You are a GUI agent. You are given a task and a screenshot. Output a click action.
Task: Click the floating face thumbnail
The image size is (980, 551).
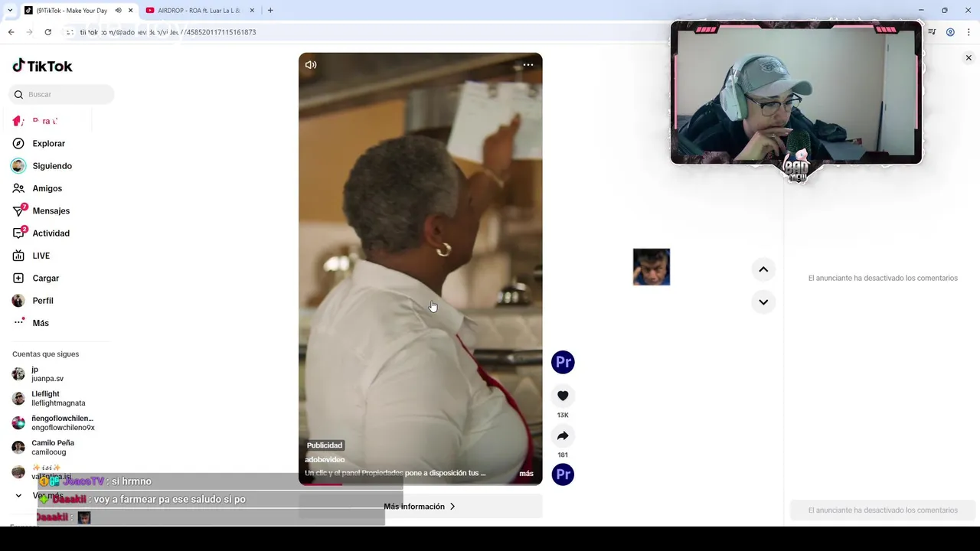pyautogui.click(x=652, y=267)
